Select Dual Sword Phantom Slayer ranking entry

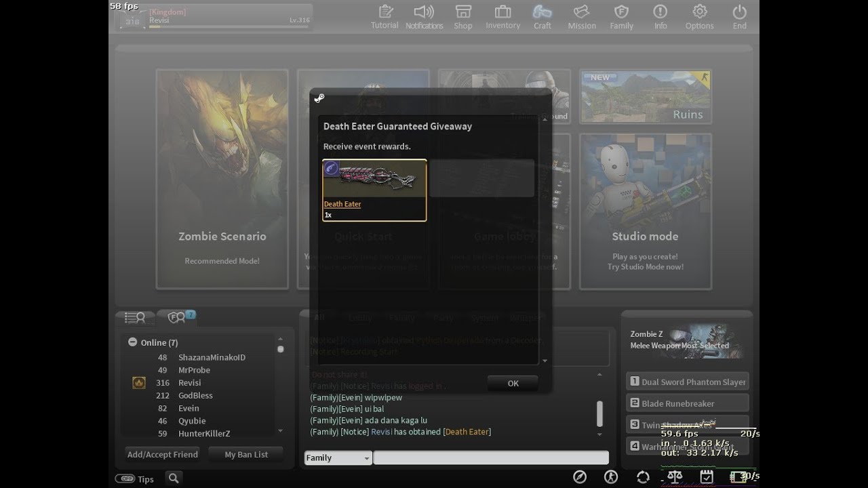pyautogui.click(x=687, y=382)
